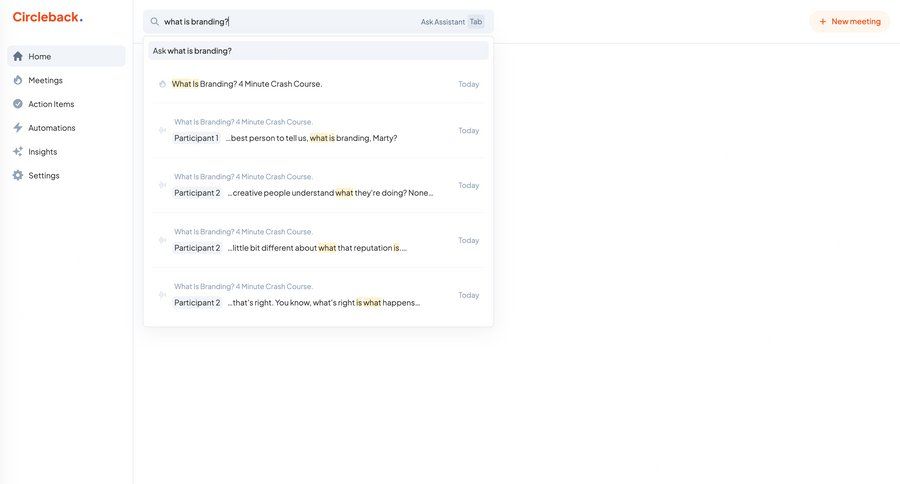The height and width of the screenshot is (484, 900).
Task: Click the Automations lightning bolt icon
Action: click(x=18, y=128)
